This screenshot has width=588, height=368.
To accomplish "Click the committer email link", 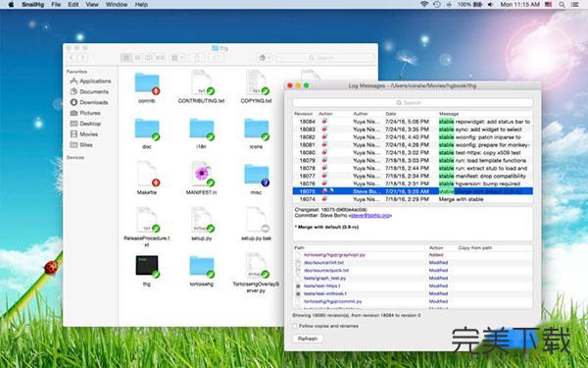I will coord(370,216).
